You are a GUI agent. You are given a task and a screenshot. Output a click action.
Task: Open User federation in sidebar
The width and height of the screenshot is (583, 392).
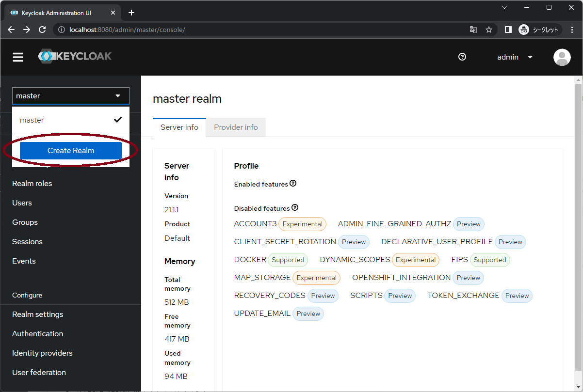coord(39,373)
